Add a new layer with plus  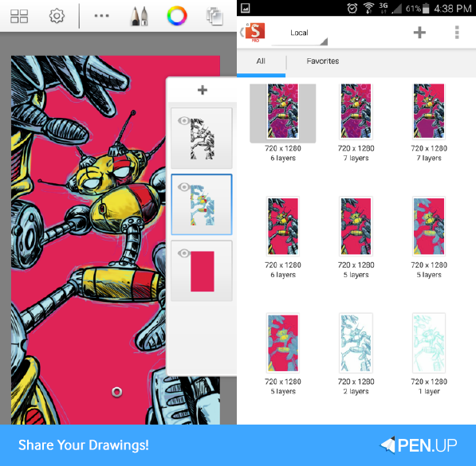(203, 90)
